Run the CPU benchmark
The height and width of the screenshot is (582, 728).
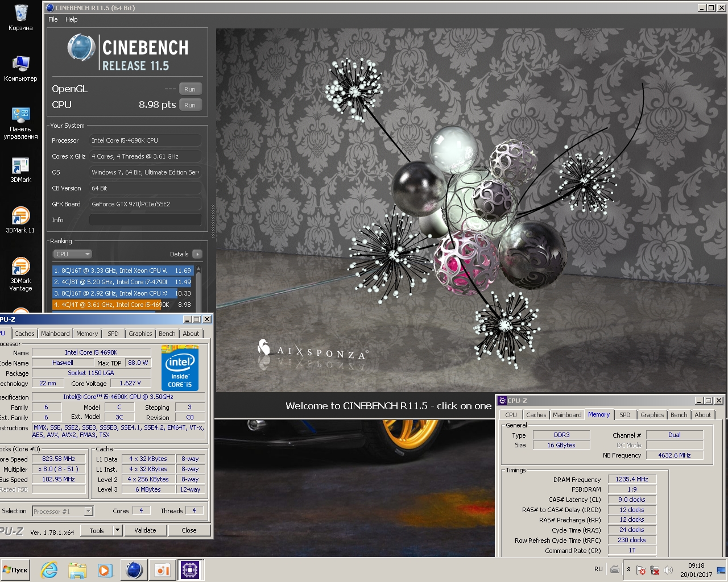(190, 105)
